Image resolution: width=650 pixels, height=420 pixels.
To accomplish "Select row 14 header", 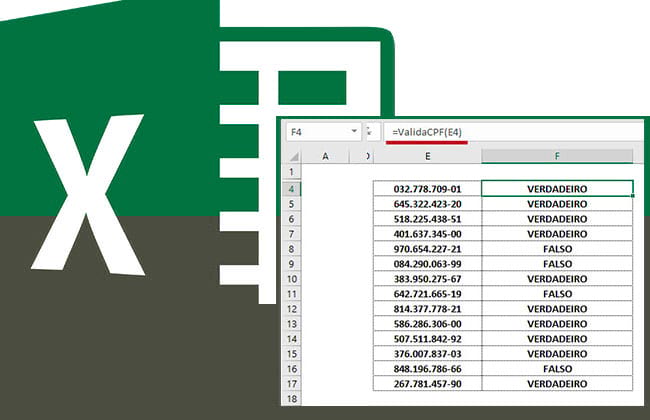I will (291, 339).
